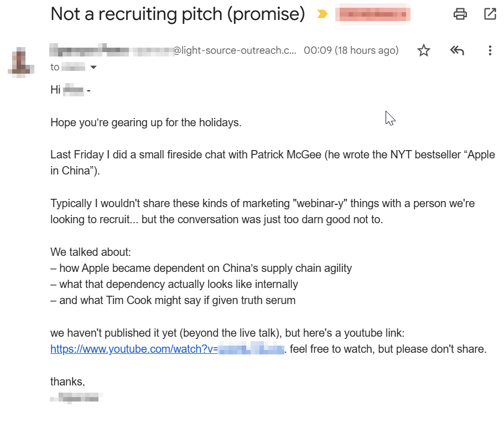Print this email
Viewport: 504px width, 422px height.
tap(460, 14)
